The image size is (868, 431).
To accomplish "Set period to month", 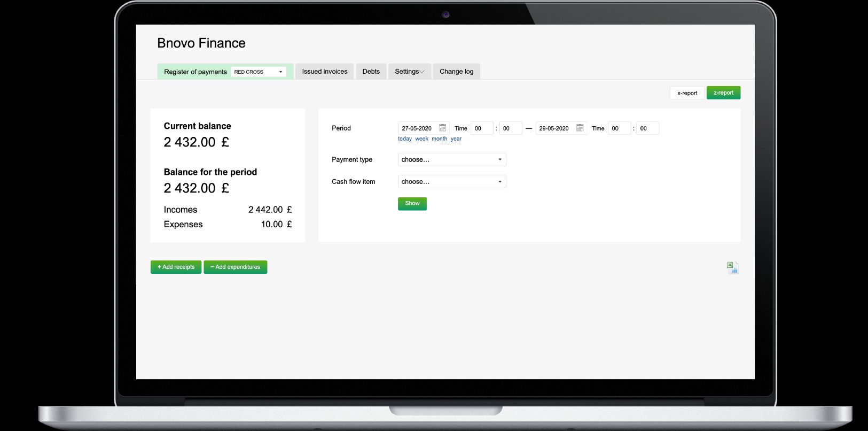I will (x=440, y=139).
